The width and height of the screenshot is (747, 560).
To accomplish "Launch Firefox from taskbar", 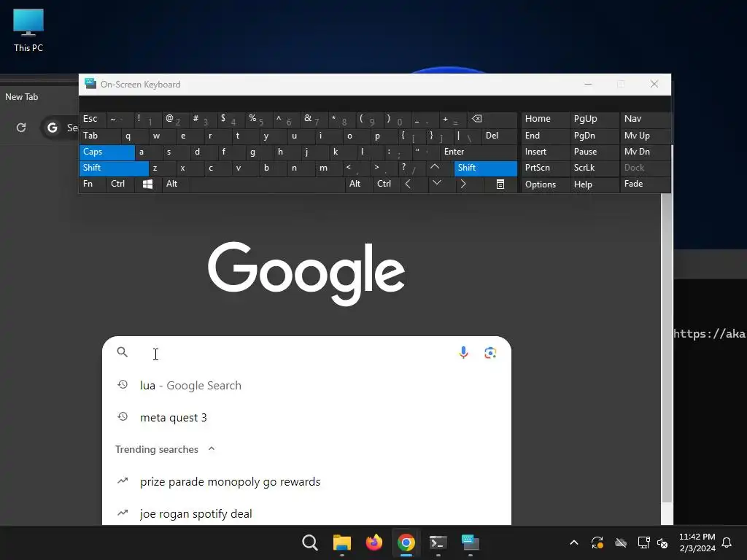I will click(x=374, y=542).
